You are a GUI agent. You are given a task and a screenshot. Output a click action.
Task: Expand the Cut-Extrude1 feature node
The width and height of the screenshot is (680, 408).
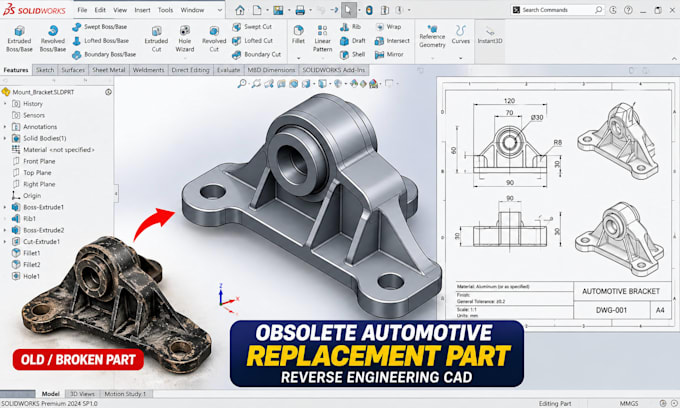[5, 242]
